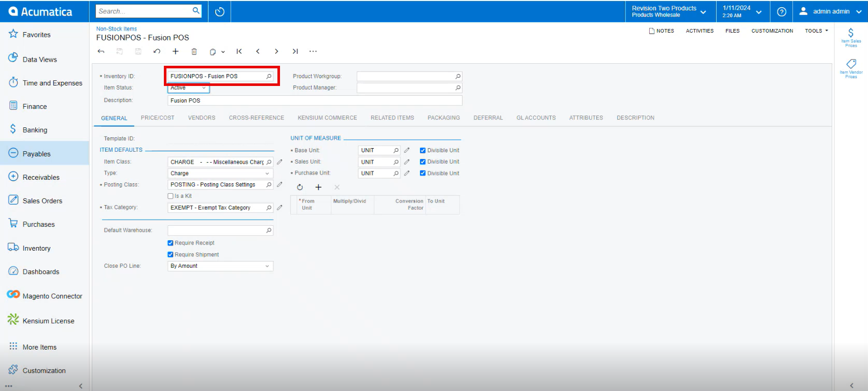Open Magento Connector in the sidebar
Screen dimensions: 868x391
point(45,296)
